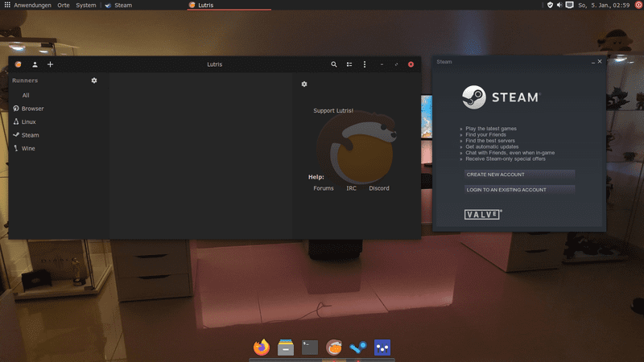Click the red power icon in top panel
Screen dimensions: 644x362
tap(638, 5)
